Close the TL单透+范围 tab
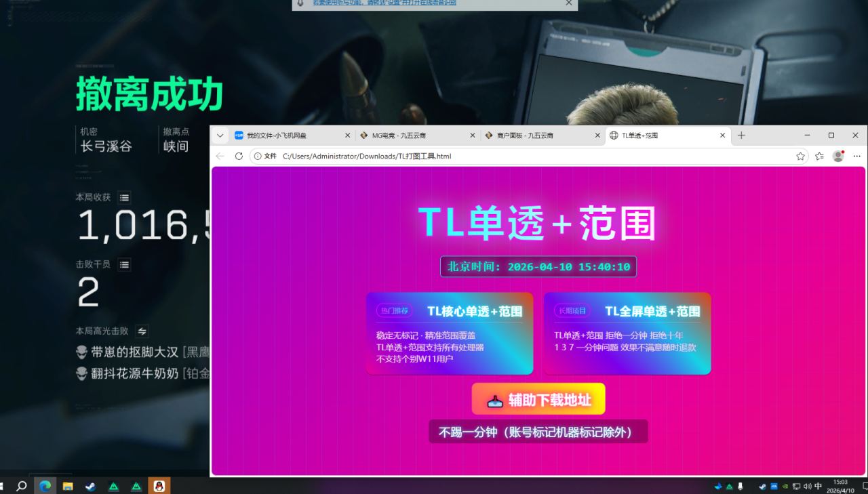The image size is (868, 494). [x=723, y=136]
